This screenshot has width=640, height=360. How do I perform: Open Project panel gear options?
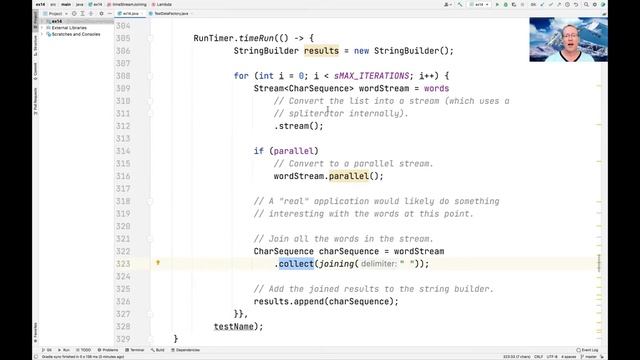(x=102, y=13)
